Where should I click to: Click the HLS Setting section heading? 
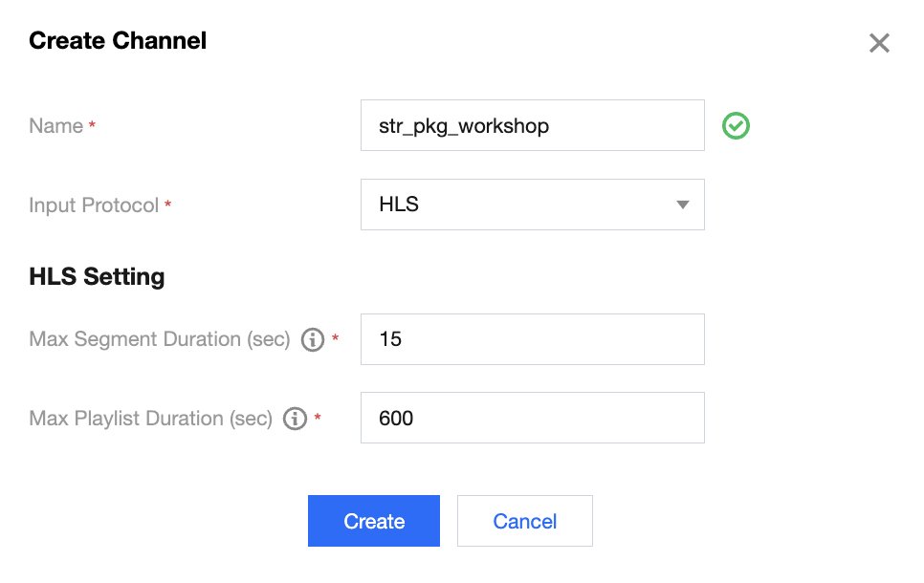point(97,277)
